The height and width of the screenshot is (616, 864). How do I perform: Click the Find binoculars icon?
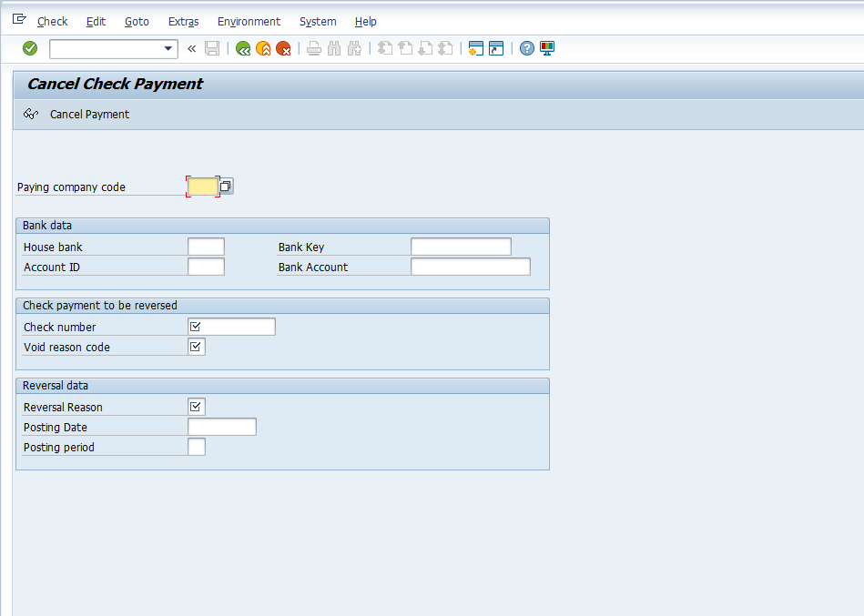pos(334,48)
